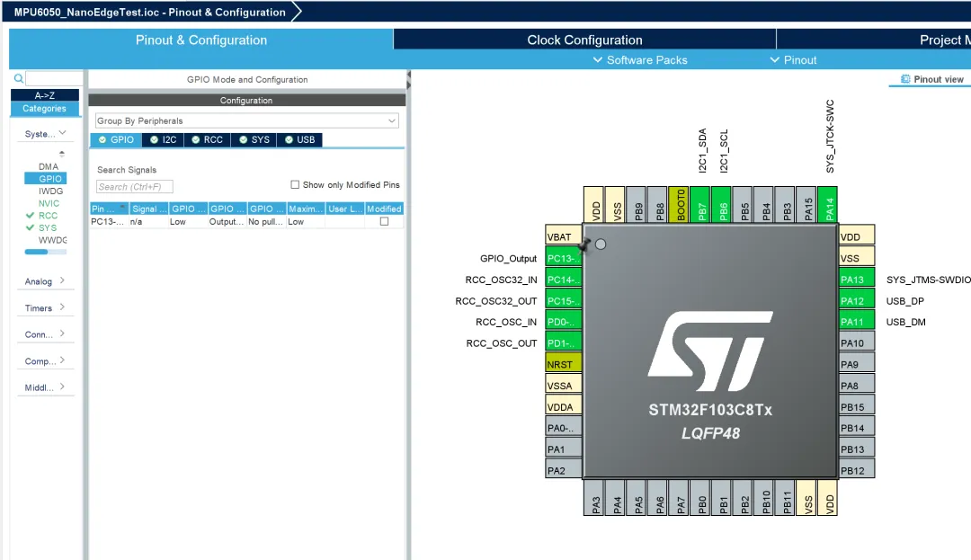Click the PA13 SWDIO pin on the chip
Image resolution: width=971 pixels, height=560 pixels.
coord(856,280)
